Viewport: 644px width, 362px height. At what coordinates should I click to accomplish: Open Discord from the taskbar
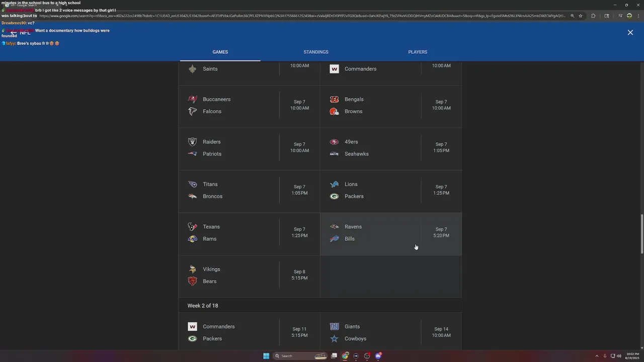point(378,356)
